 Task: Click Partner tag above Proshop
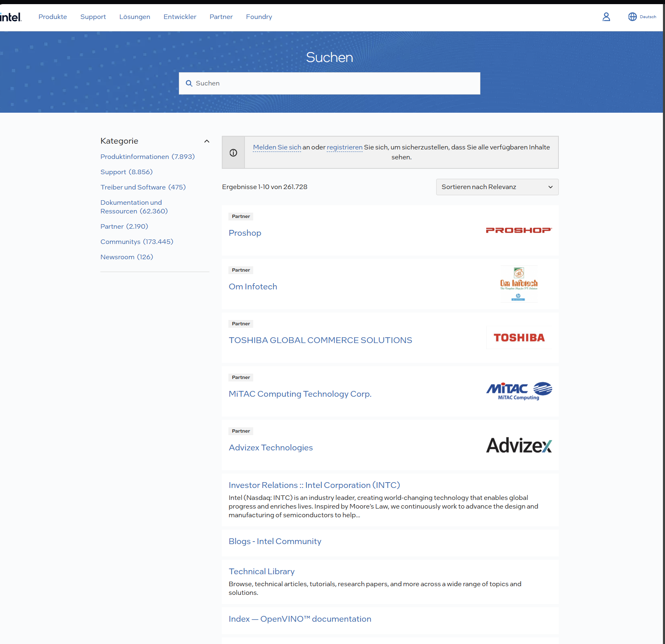241,216
